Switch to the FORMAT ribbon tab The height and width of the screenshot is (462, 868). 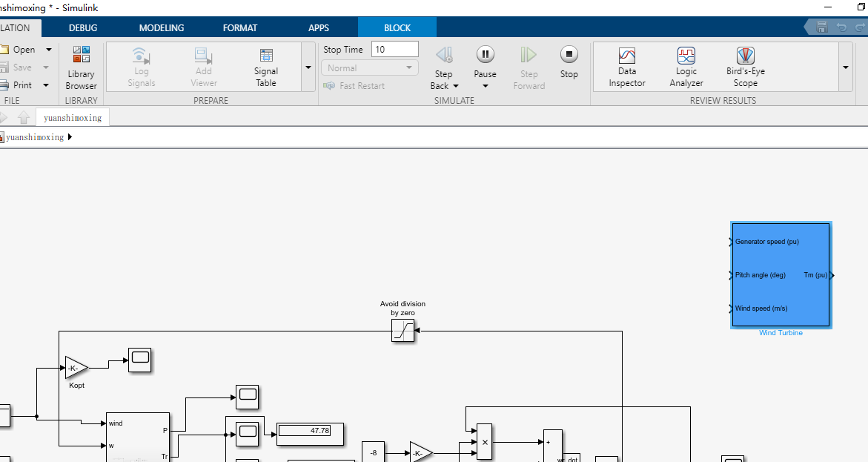[x=239, y=27]
